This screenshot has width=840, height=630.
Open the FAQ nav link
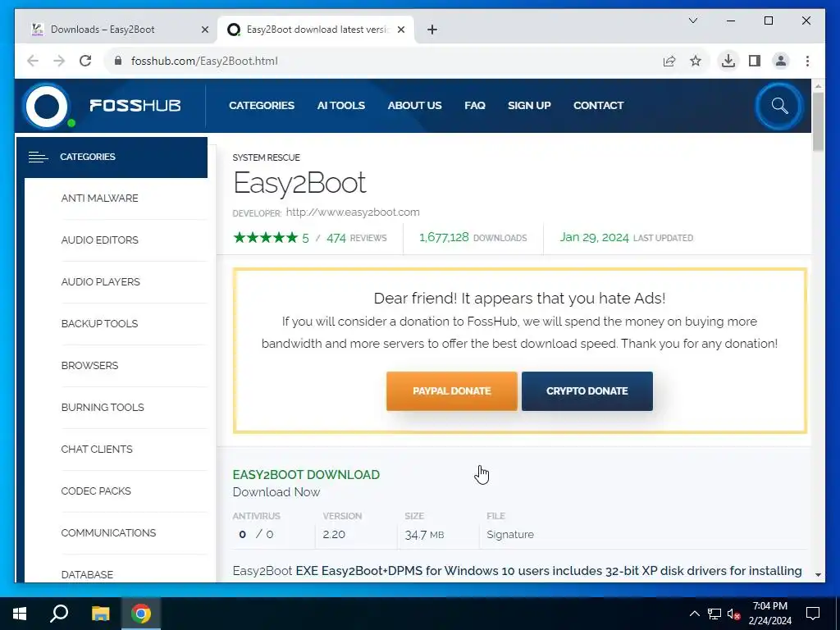point(475,106)
